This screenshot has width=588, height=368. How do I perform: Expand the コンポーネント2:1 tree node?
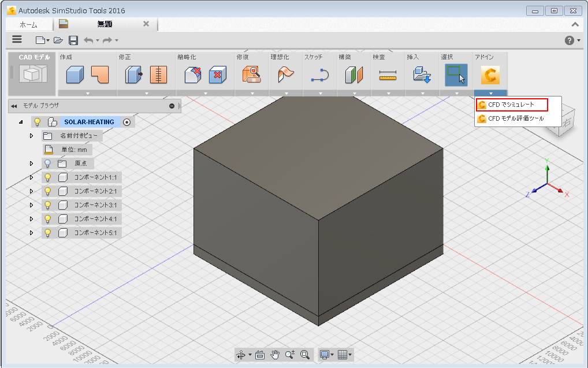click(x=32, y=191)
